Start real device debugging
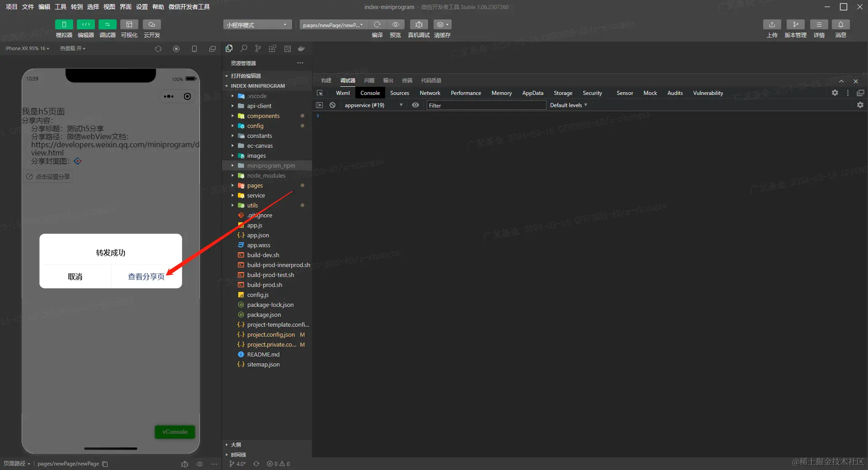The width and height of the screenshot is (868, 470). click(419, 24)
